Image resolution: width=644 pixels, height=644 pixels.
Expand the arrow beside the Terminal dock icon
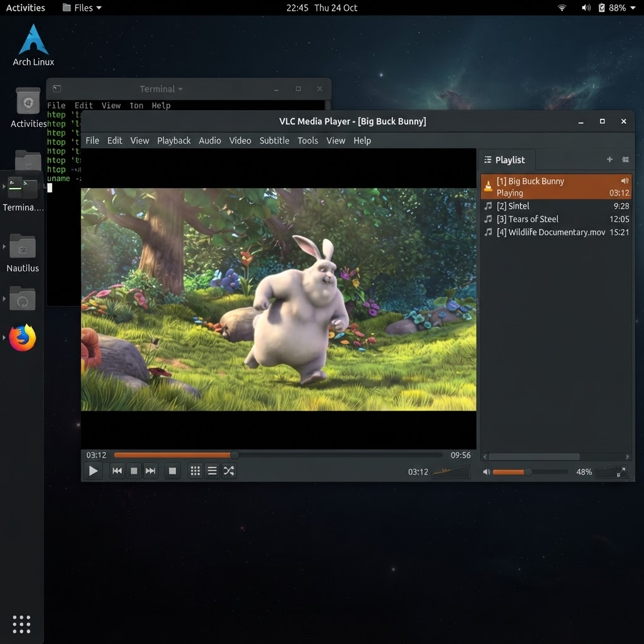point(4,186)
